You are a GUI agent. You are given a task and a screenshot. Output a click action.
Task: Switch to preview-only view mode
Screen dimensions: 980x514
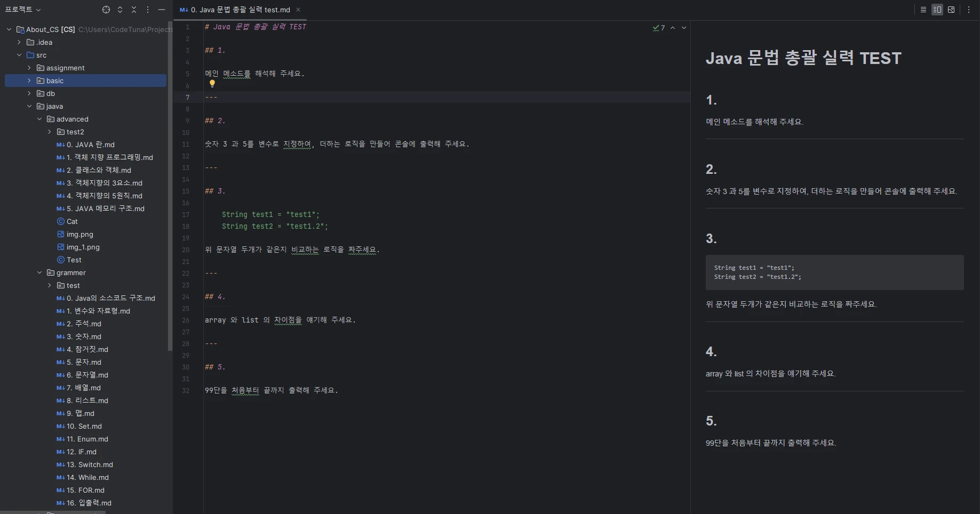pos(951,10)
